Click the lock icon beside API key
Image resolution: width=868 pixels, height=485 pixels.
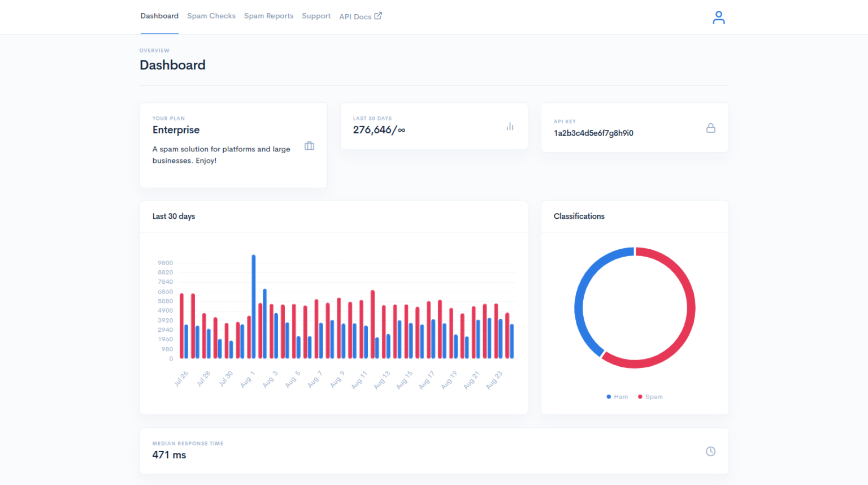(710, 128)
